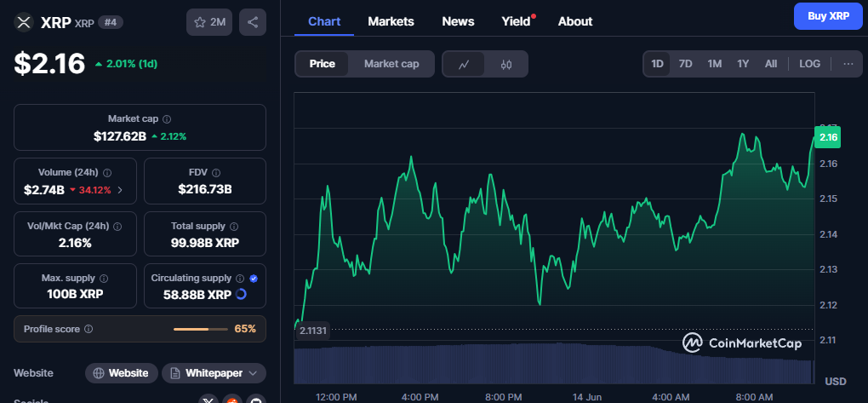The height and width of the screenshot is (403, 868).
Task: Click the verified badge on Circulating supply
Action: tap(254, 279)
